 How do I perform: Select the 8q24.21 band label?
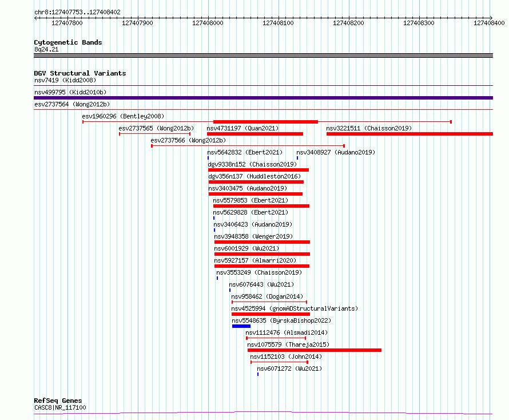[46, 49]
